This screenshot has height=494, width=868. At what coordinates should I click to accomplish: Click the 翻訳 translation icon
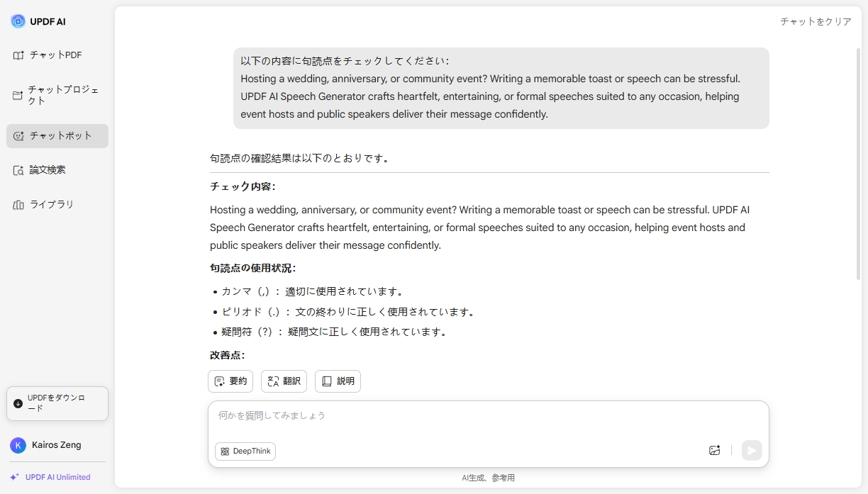(273, 381)
